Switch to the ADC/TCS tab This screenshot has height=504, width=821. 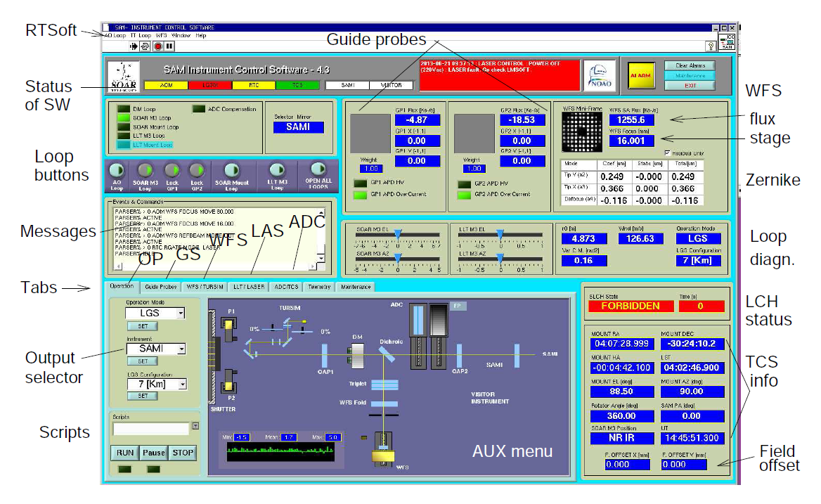286,287
